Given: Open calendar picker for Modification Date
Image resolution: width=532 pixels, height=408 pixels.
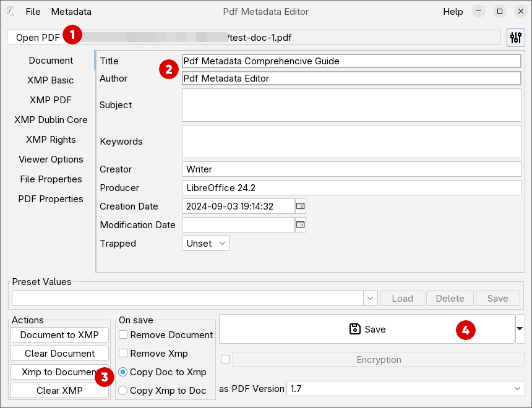Looking at the screenshot, I should [x=301, y=224].
